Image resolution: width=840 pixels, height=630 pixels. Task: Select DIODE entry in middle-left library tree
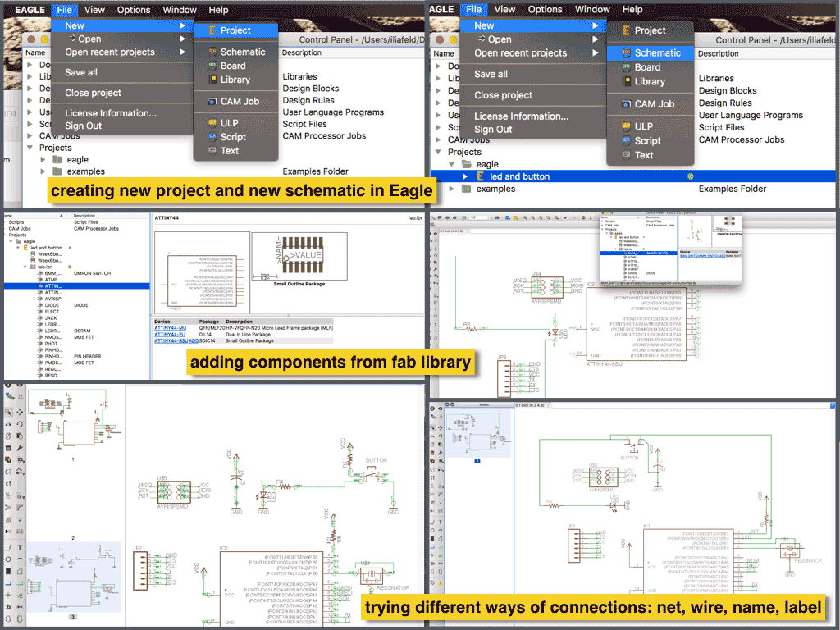[52, 305]
